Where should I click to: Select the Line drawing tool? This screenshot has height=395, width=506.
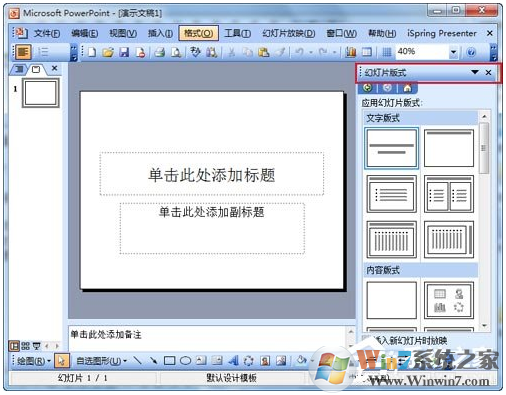coord(137,361)
